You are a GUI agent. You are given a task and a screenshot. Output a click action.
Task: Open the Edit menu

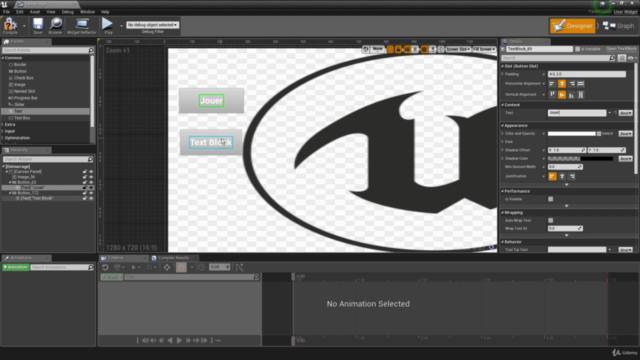tap(20, 12)
